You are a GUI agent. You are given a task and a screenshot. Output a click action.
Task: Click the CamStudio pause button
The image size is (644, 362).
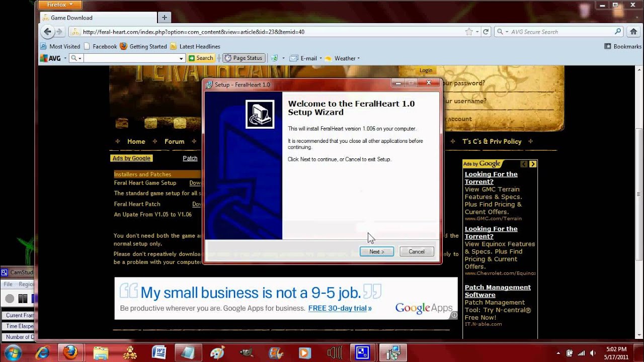[x=23, y=299]
